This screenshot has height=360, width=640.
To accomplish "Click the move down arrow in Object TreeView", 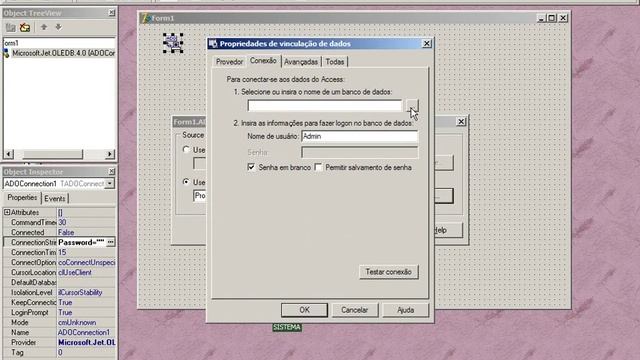I will (58, 27).
